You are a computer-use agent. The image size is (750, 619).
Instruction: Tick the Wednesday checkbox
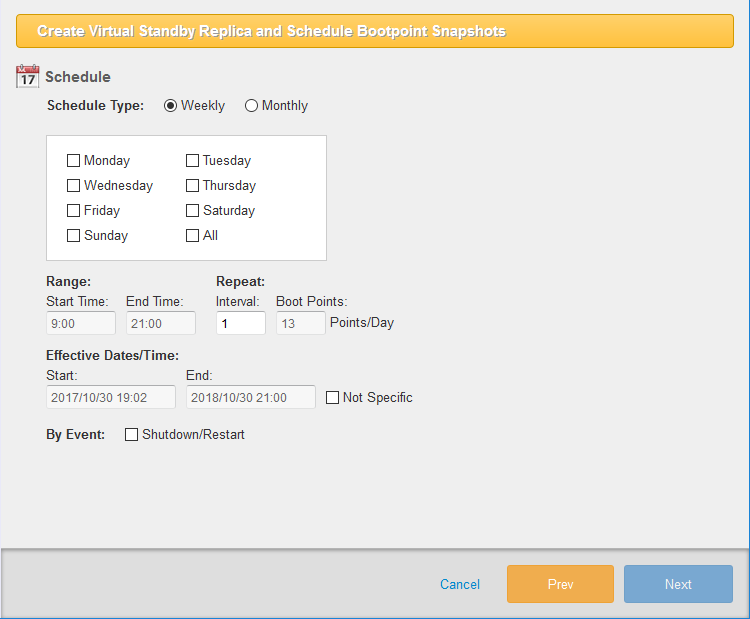click(73, 185)
